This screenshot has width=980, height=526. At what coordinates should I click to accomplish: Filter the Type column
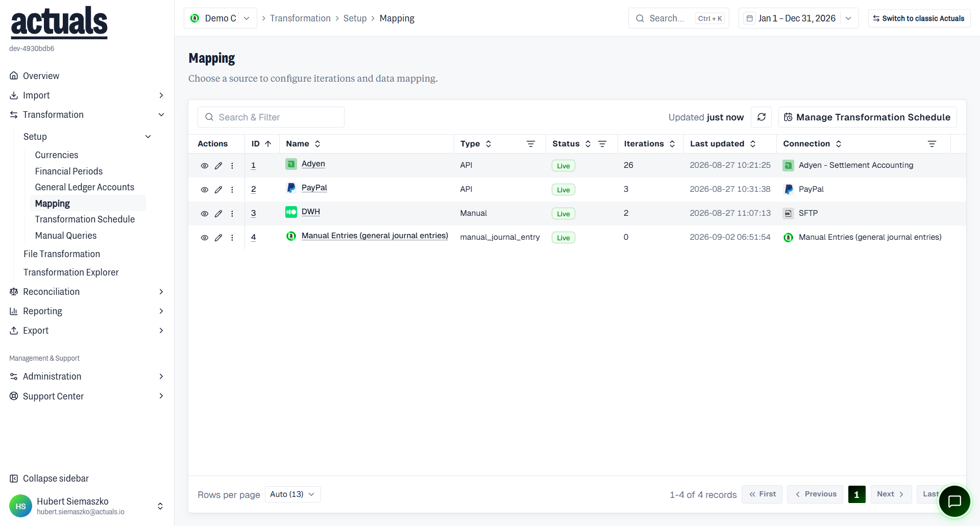click(531, 144)
